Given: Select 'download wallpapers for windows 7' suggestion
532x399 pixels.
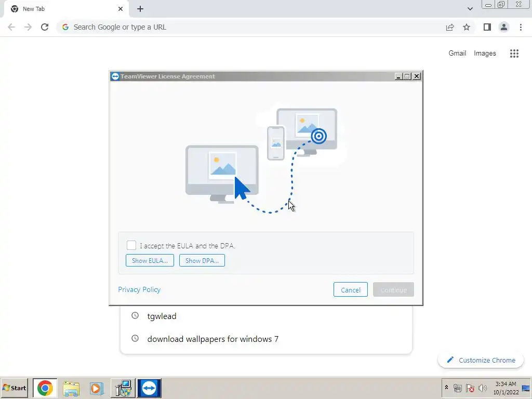Looking at the screenshot, I should click(266, 339).
